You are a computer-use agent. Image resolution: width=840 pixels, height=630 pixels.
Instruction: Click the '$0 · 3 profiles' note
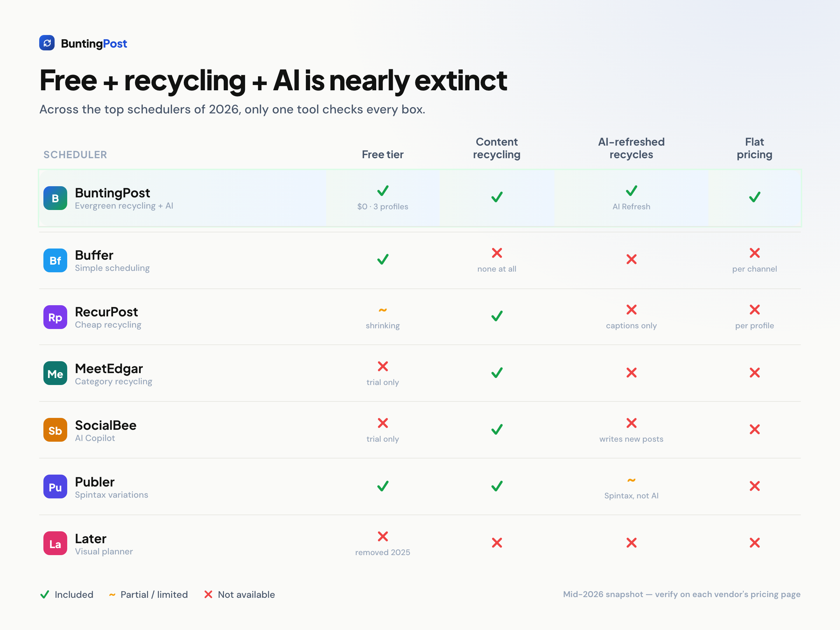pyautogui.click(x=383, y=206)
